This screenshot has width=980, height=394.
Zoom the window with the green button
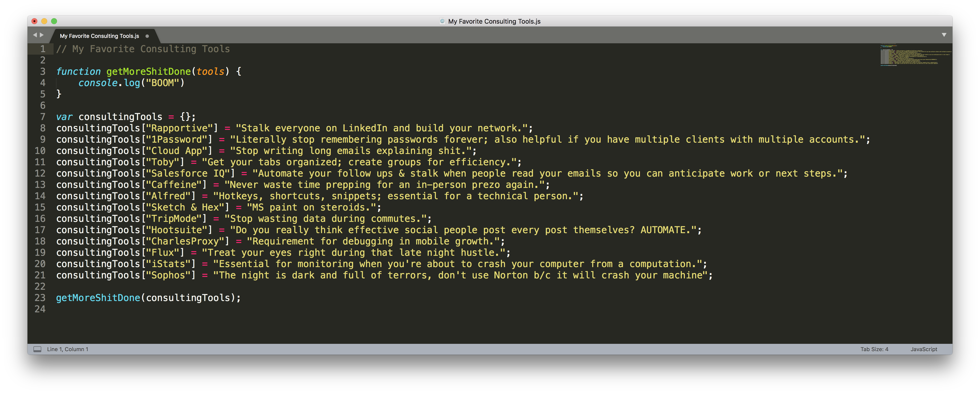click(x=54, y=21)
